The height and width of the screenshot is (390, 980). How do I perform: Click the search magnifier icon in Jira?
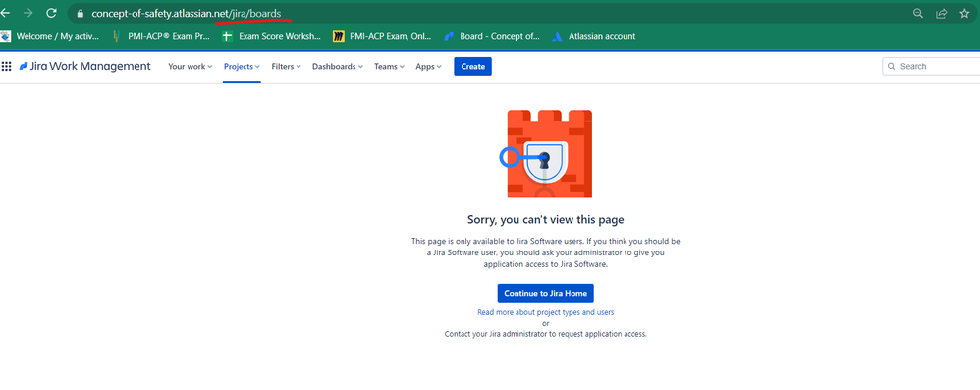892,66
